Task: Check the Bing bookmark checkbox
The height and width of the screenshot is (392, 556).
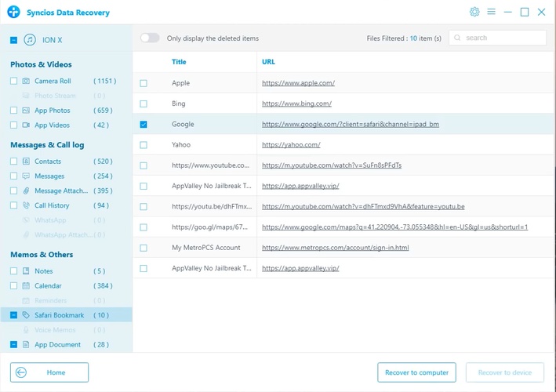Action: point(144,103)
